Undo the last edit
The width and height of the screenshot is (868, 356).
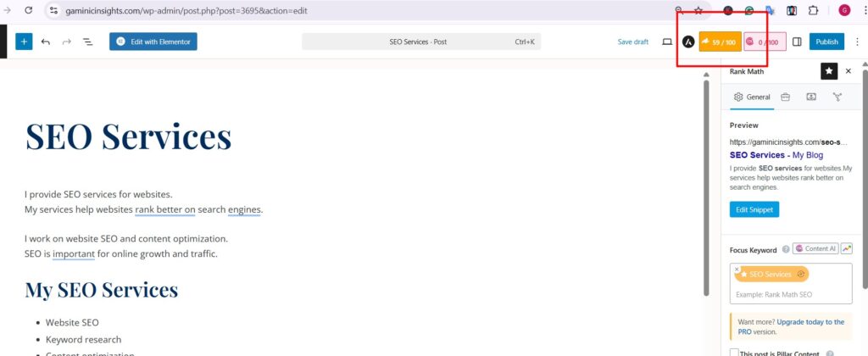click(46, 42)
